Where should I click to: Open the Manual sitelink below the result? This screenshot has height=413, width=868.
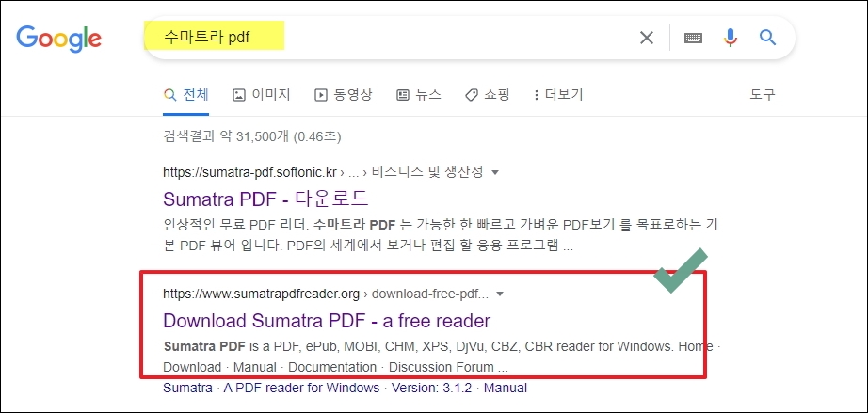point(506,389)
